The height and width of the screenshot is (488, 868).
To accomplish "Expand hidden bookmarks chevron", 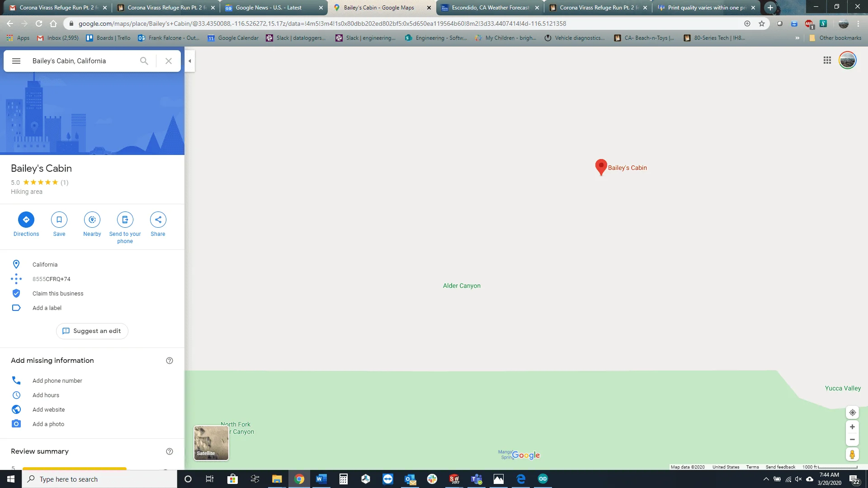I will pyautogui.click(x=797, y=38).
